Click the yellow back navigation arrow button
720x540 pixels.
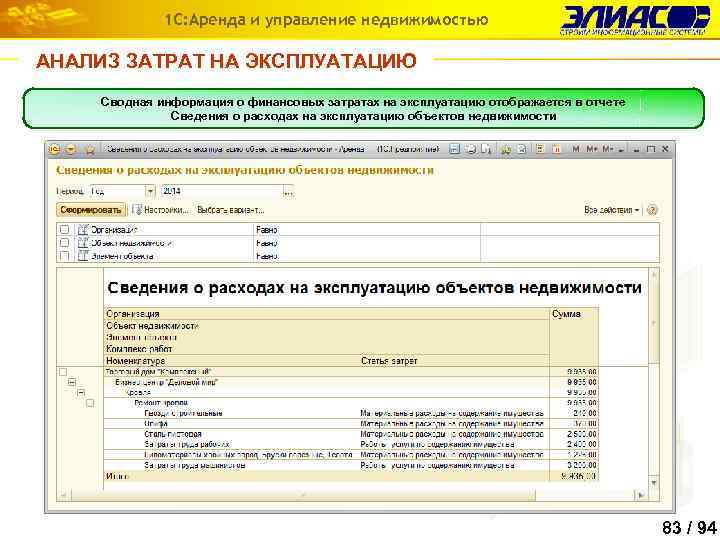coord(71,149)
